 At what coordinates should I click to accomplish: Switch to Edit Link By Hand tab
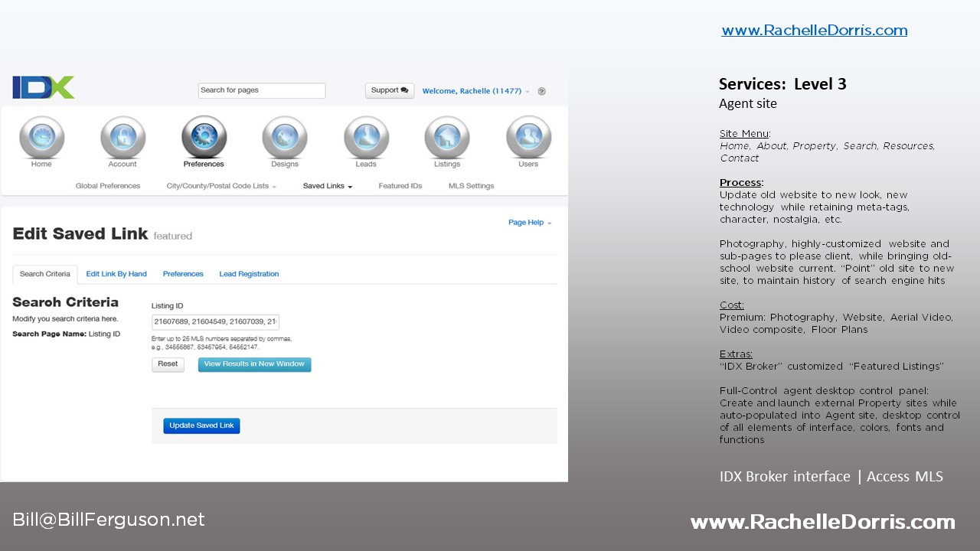pos(116,274)
